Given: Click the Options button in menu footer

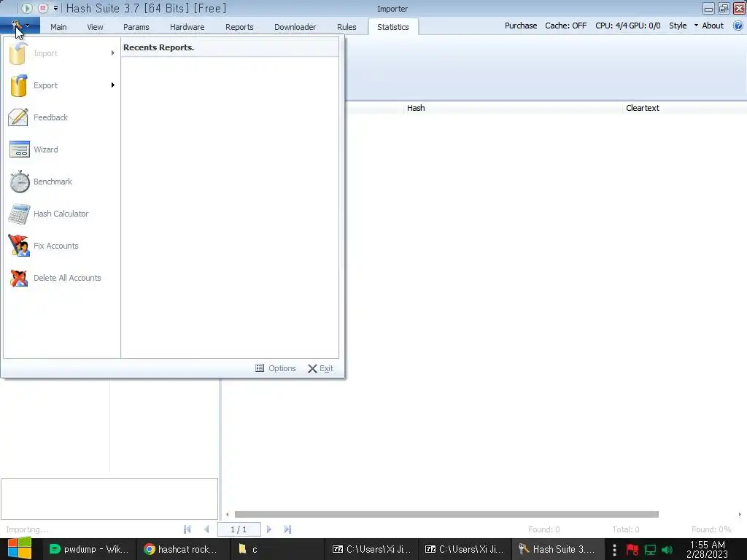Looking at the screenshot, I should click(275, 368).
